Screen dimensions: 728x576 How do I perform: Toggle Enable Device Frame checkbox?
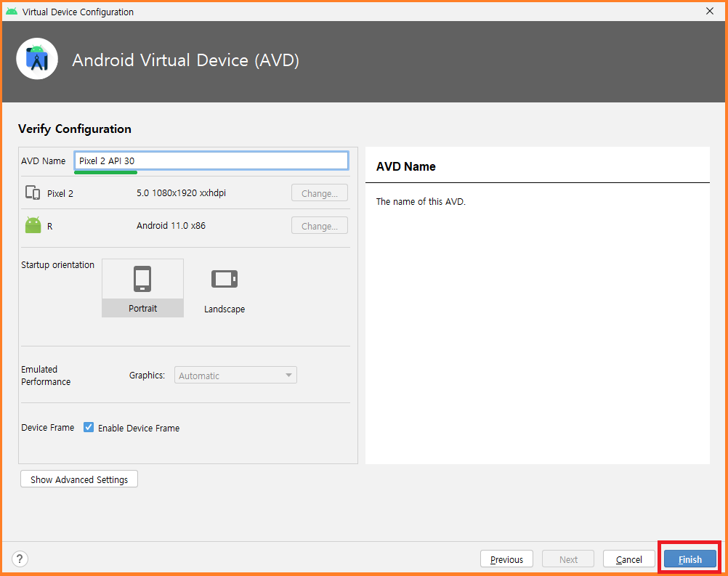(x=88, y=427)
